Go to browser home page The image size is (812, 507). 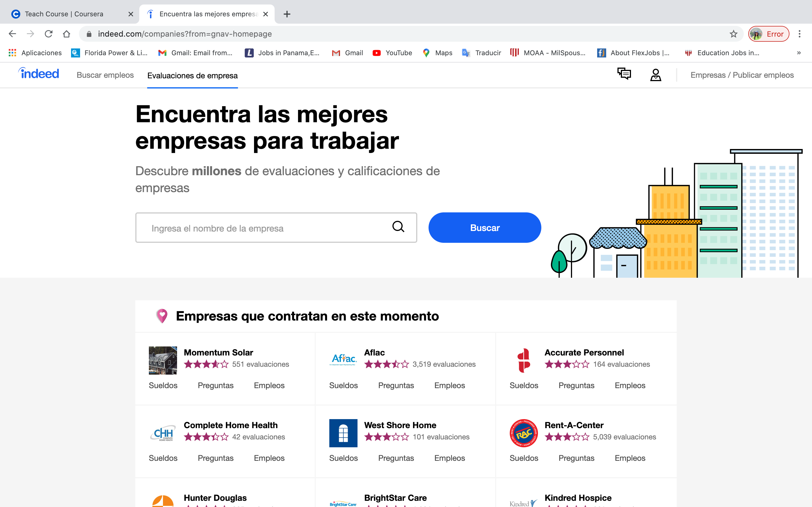(67, 34)
